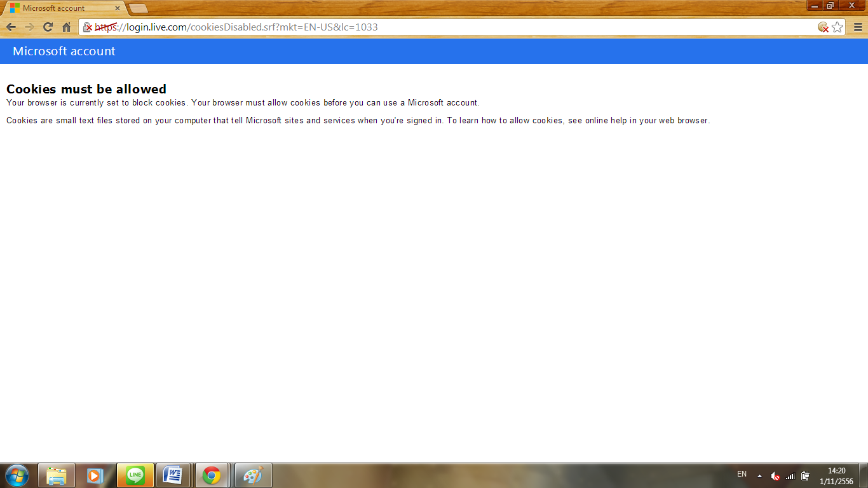This screenshot has width=868, height=488.
Task: Open Paint from the taskbar
Action: pos(254,475)
